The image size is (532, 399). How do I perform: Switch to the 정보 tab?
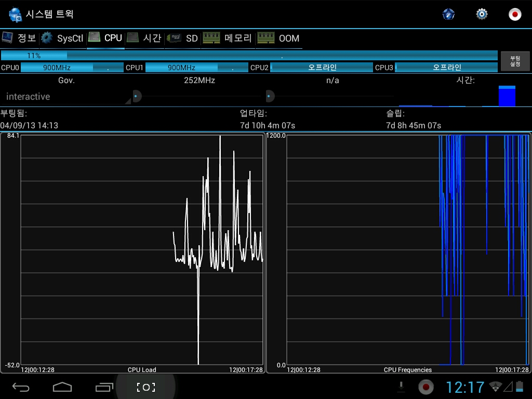coord(20,38)
